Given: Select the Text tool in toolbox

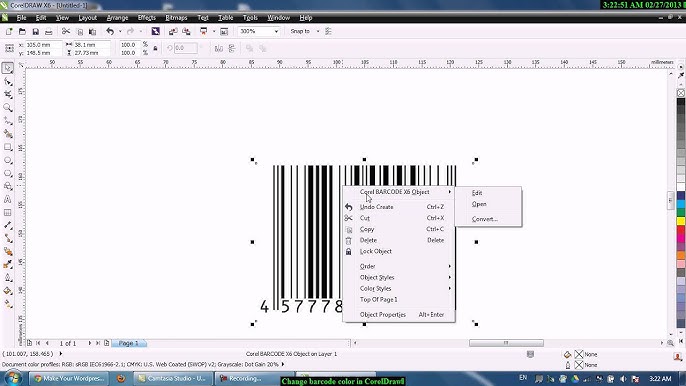Looking at the screenshot, I should coord(7,199).
